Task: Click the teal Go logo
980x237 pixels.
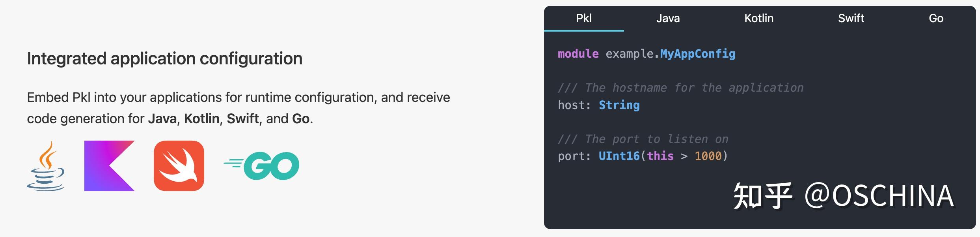Action: 262,166
